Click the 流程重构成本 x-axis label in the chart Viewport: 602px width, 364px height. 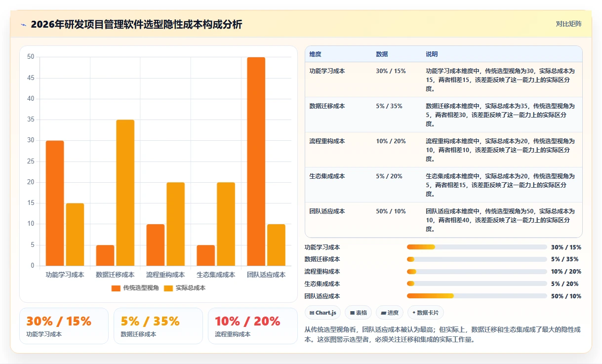pyautogui.click(x=165, y=275)
